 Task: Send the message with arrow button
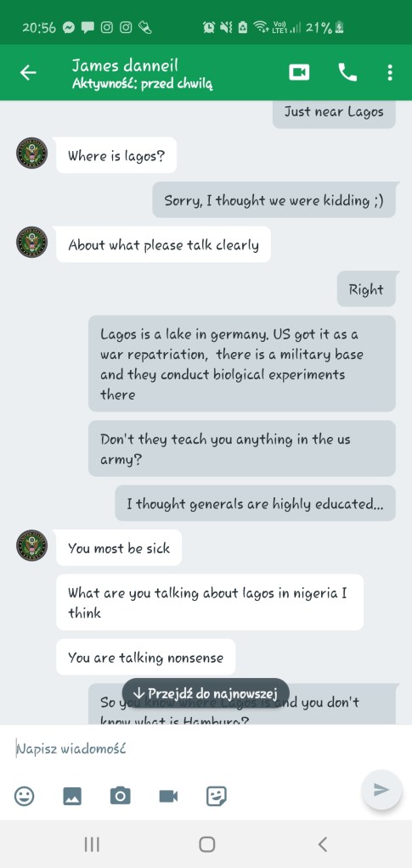(381, 790)
